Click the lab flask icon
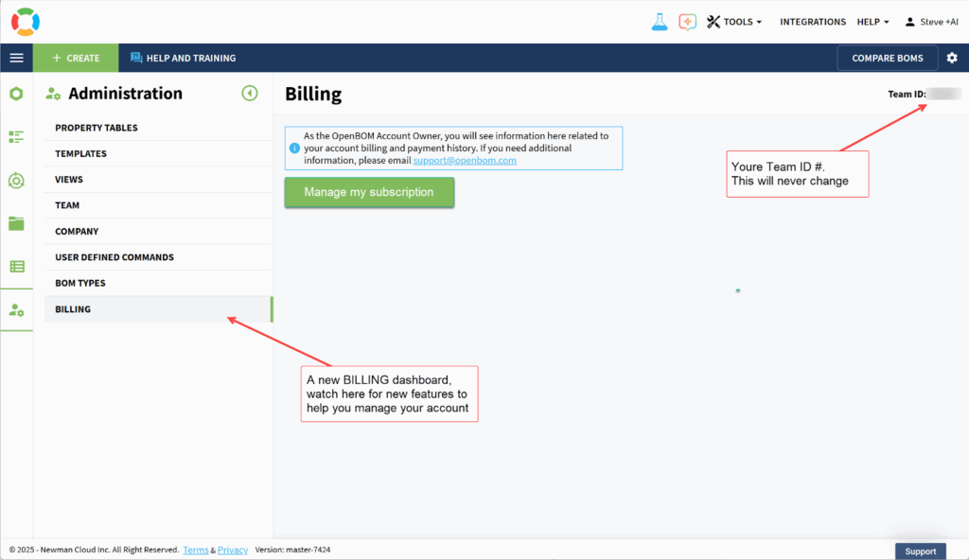 click(x=660, y=22)
